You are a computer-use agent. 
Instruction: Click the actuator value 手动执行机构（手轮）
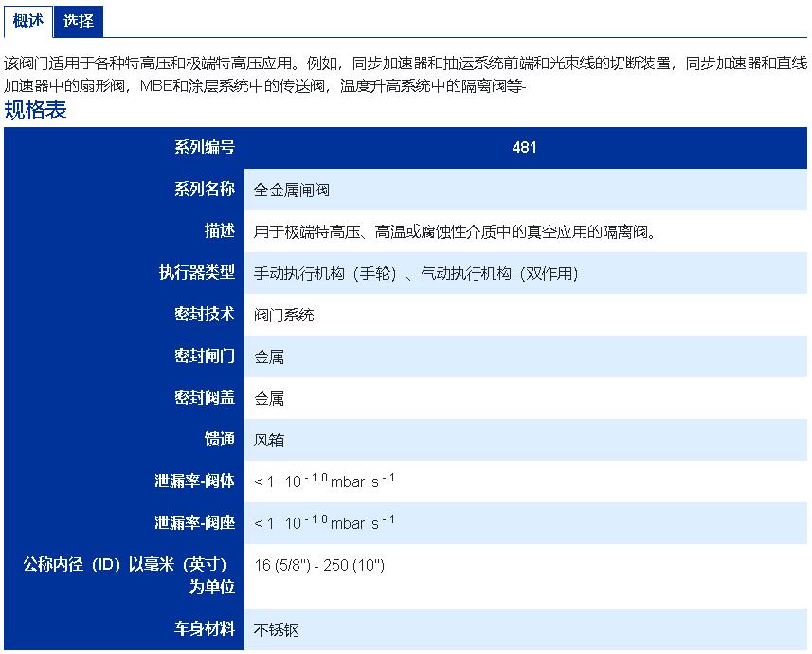pos(325,273)
